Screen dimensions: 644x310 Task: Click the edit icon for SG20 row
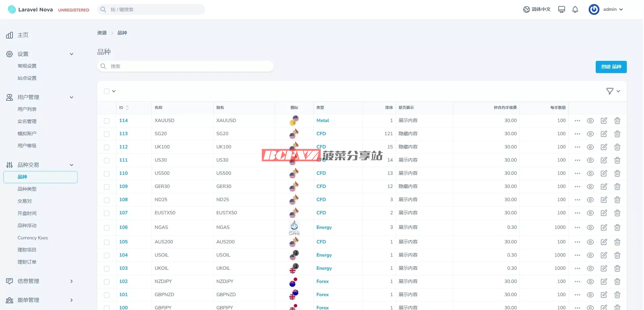coord(604,134)
